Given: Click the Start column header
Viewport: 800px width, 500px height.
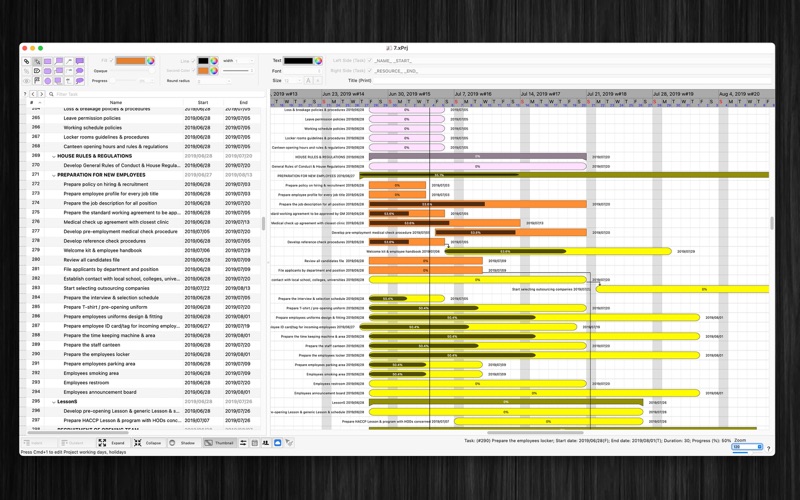Looking at the screenshot, I should coord(203,103).
